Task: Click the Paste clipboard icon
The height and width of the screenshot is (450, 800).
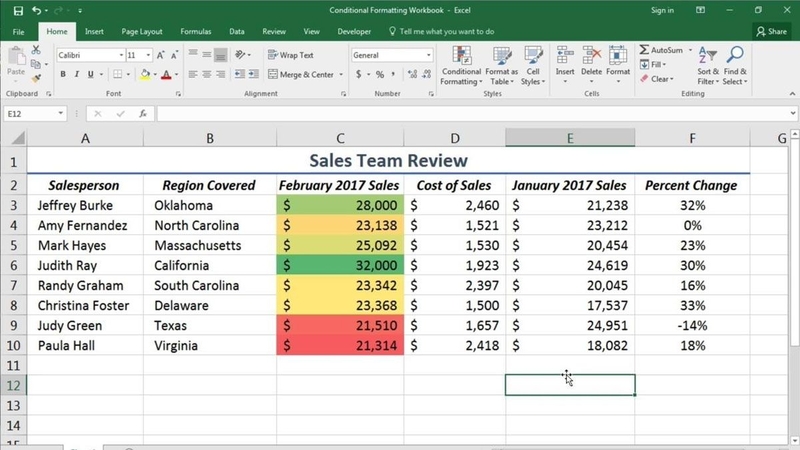Action: (16, 56)
